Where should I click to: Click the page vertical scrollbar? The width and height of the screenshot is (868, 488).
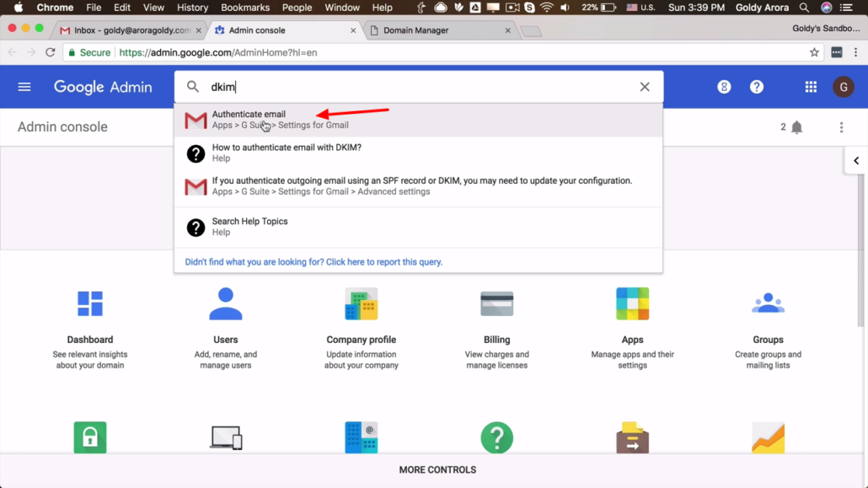coord(860,252)
